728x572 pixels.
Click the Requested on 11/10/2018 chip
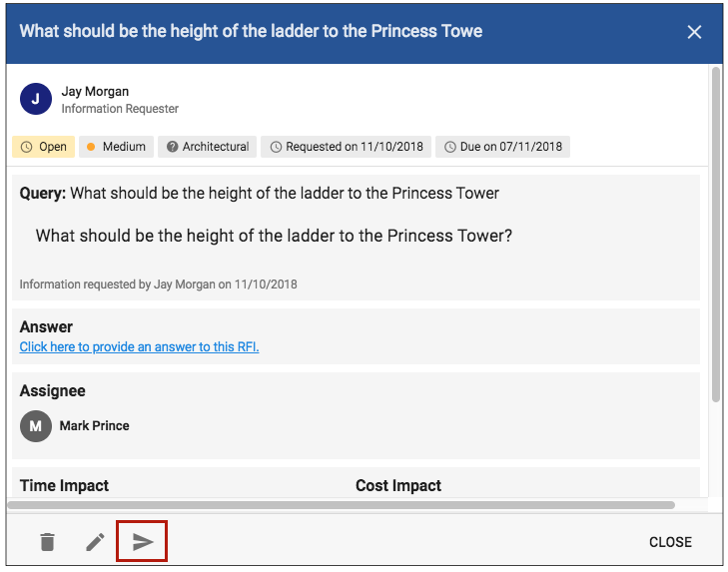pyautogui.click(x=346, y=147)
